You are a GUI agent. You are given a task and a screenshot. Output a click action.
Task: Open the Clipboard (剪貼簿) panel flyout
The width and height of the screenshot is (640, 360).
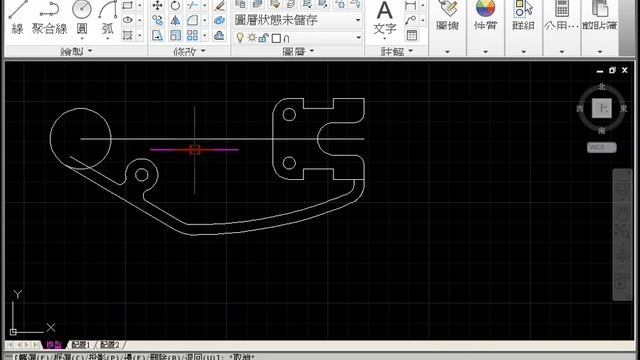point(600,52)
